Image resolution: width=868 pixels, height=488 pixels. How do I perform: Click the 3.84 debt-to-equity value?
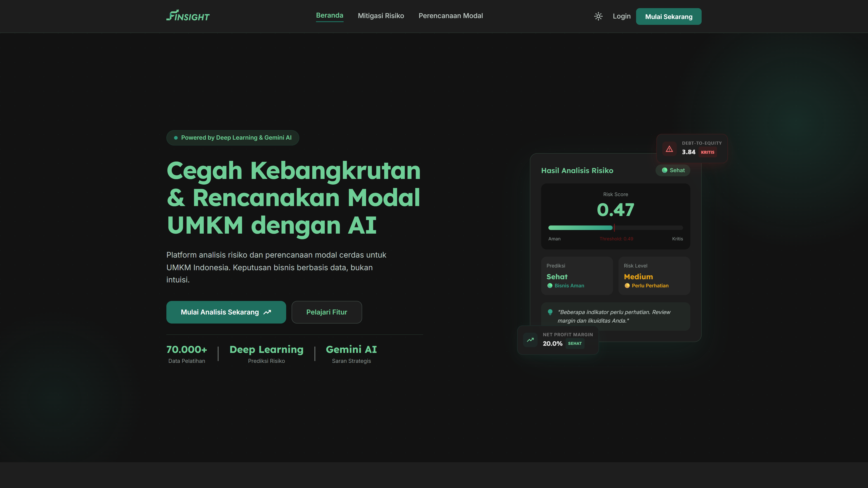click(688, 152)
